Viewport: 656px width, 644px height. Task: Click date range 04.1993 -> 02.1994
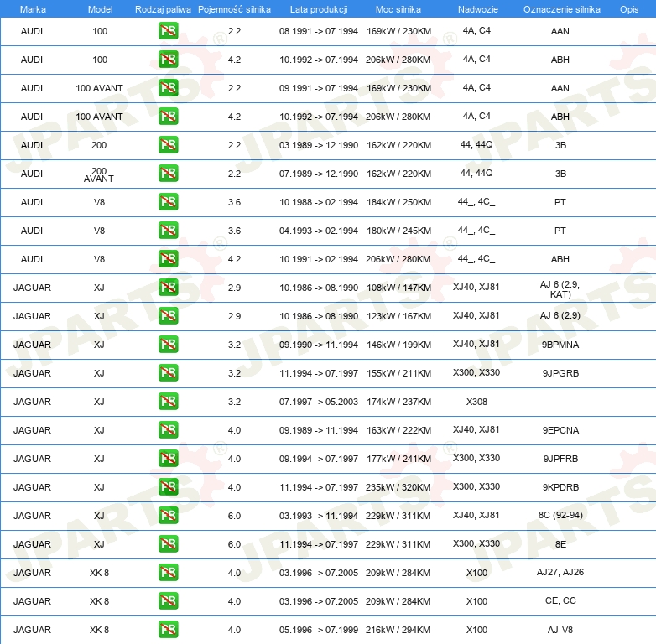319,231
